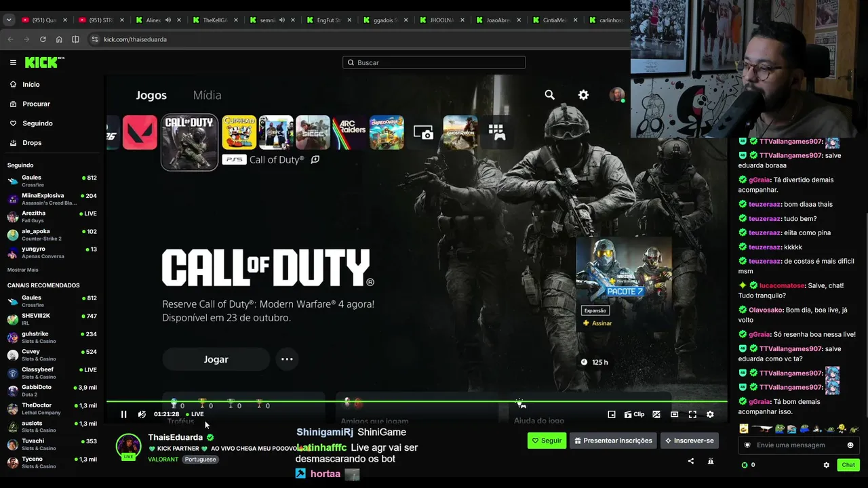
Task: Click the Buscar search field
Action: pyautogui.click(x=434, y=62)
